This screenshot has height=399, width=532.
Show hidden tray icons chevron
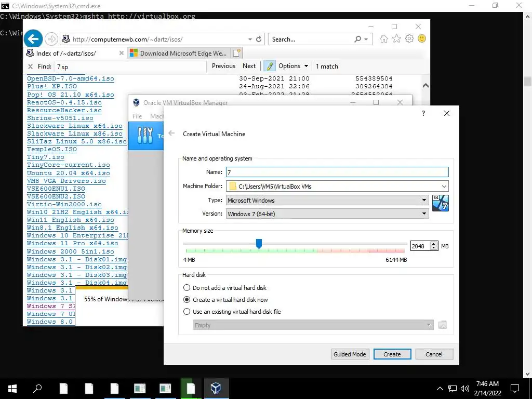pos(440,389)
